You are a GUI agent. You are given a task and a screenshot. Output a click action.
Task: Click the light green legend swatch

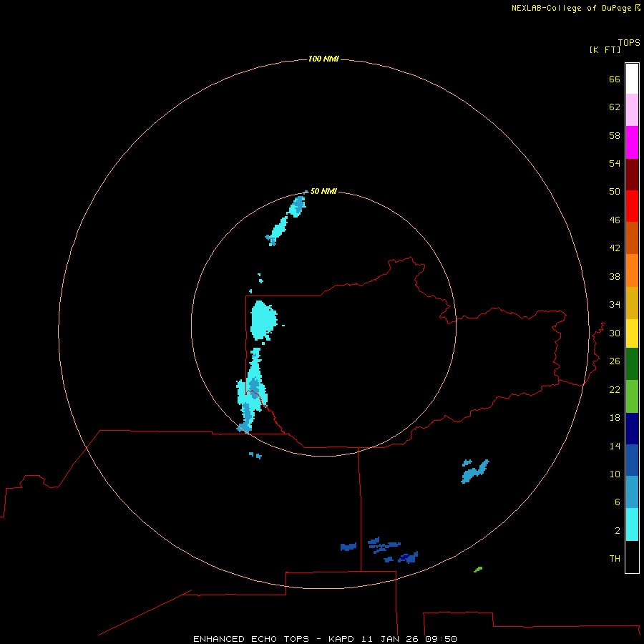(x=632, y=396)
